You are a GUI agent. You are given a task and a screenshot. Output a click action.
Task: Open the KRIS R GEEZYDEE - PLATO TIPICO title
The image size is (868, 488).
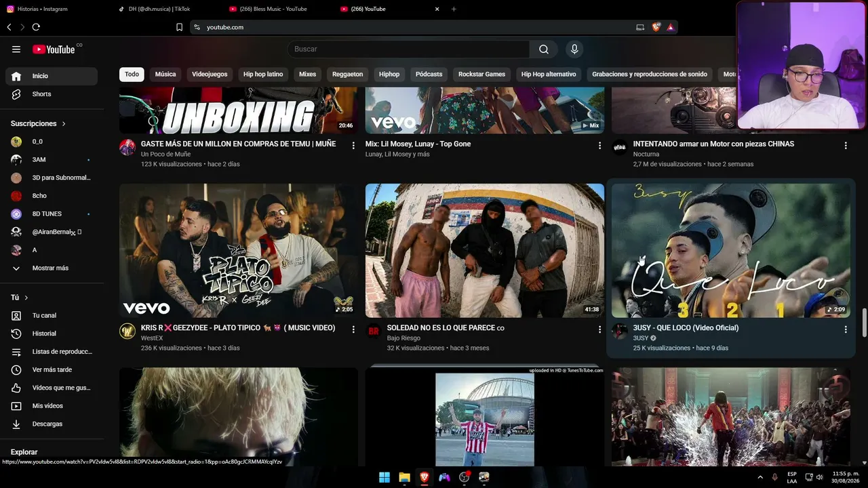[238, 328]
